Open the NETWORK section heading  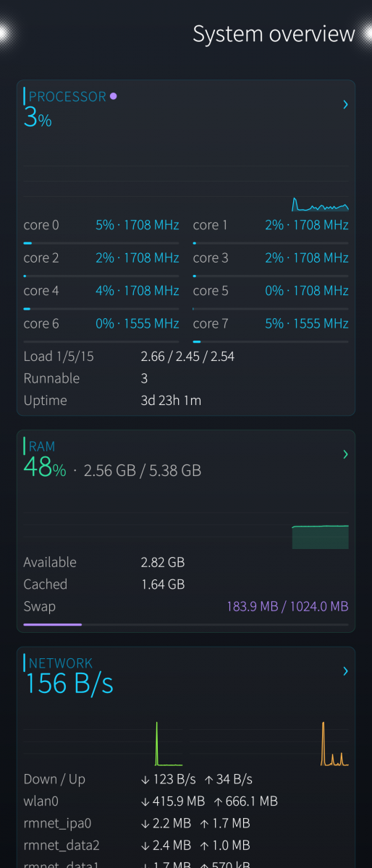click(61, 663)
